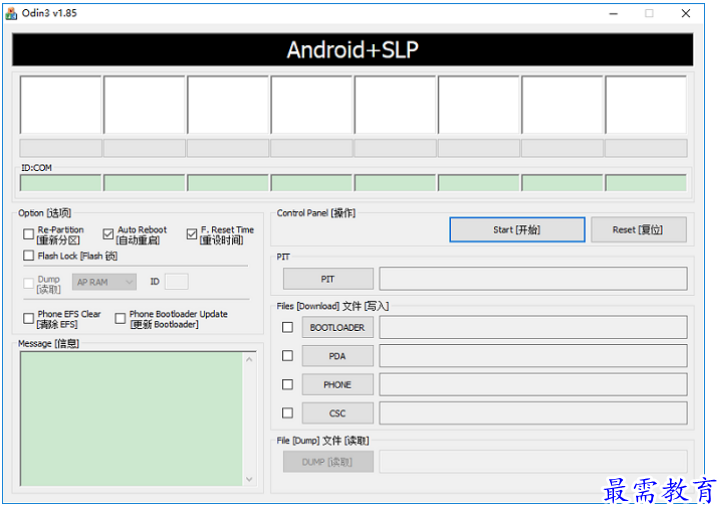725x522 pixels.
Task: Tick the checkbox beside PDA
Action: click(288, 356)
